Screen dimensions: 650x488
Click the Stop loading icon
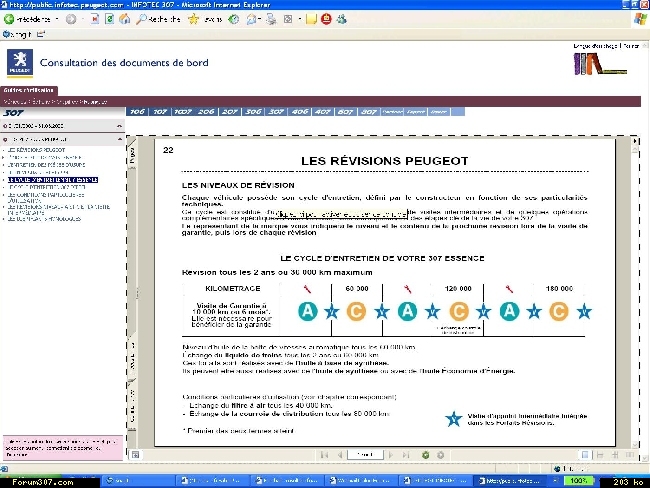(x=95, y=19)
